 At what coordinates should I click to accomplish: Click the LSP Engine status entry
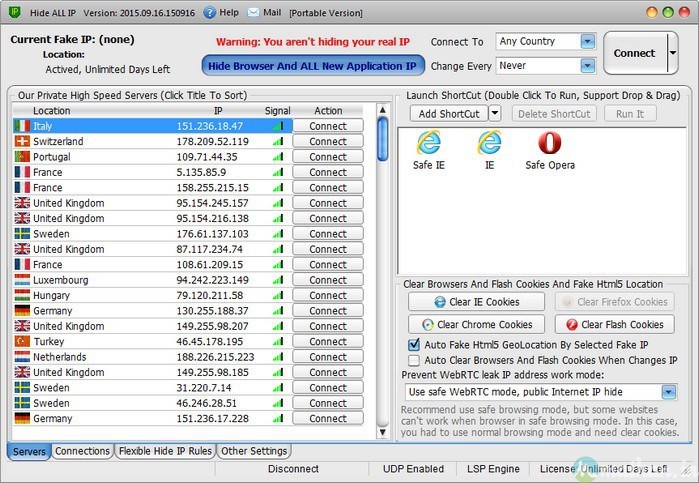493,469
